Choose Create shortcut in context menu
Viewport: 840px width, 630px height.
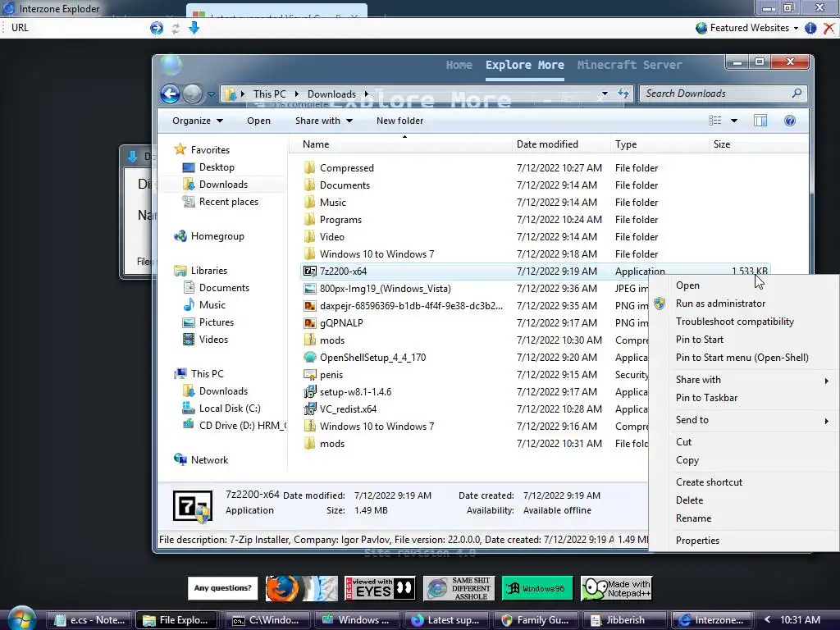pyautogui.click(x=743, y=482)
